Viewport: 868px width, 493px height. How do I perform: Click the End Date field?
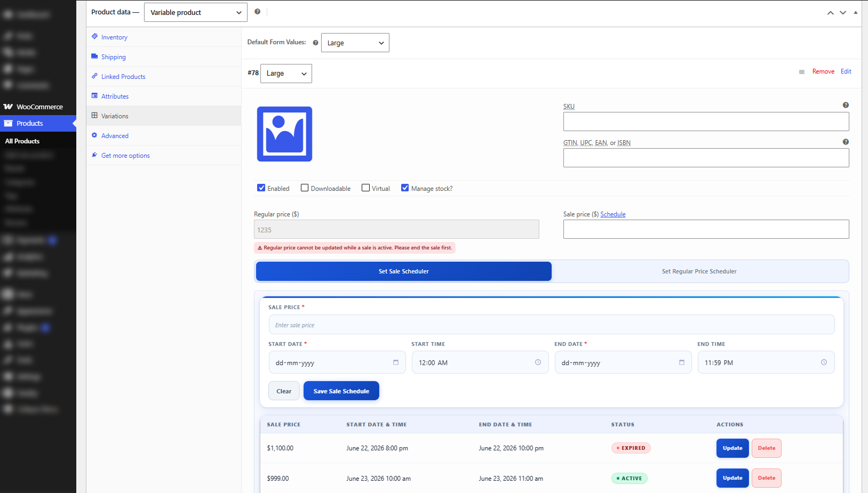(x=623, y=362)
